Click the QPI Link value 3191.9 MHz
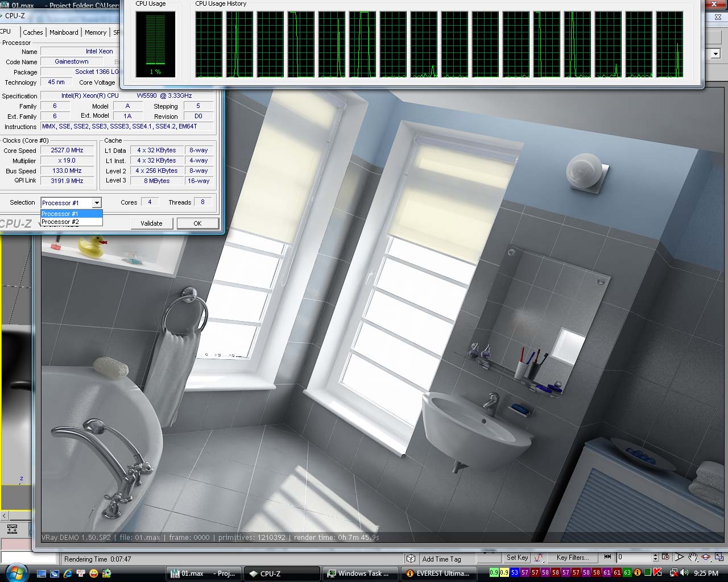The image size is (728, 582). click(67, 181)
